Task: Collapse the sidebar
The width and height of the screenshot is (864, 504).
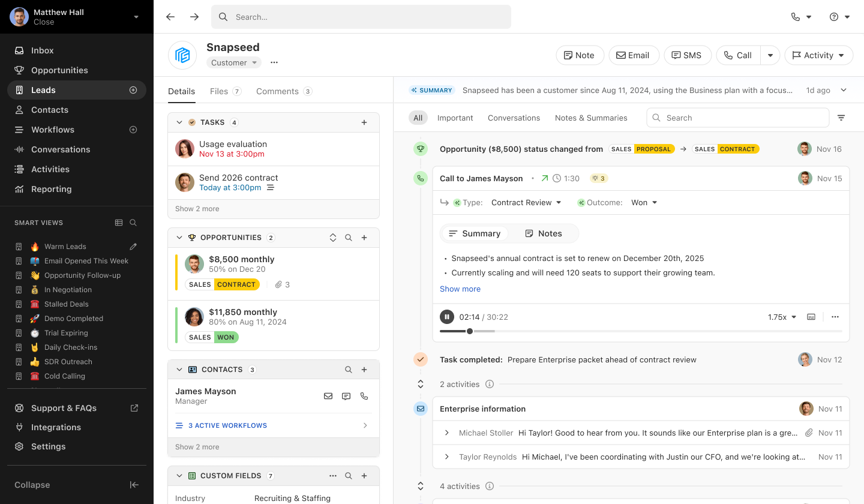Action: click(x=77, y=485)
